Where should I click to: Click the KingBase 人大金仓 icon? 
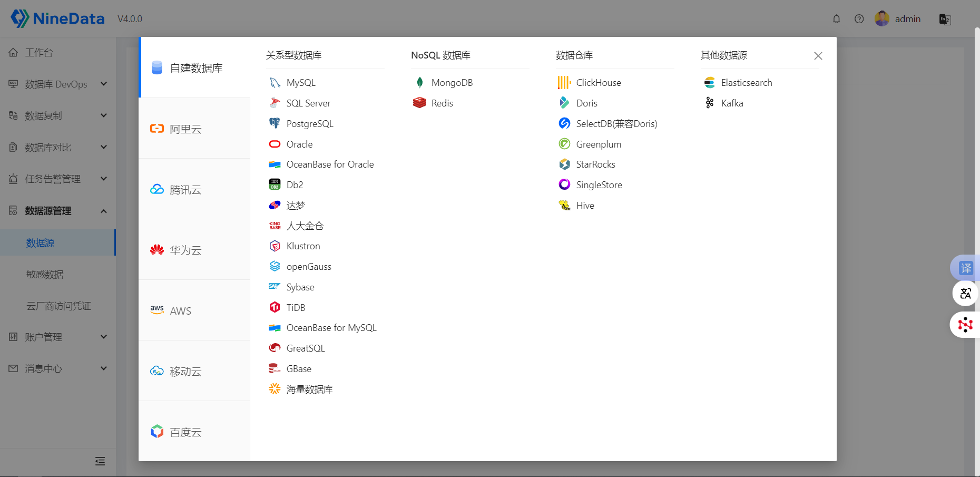[x=275, y=226]
